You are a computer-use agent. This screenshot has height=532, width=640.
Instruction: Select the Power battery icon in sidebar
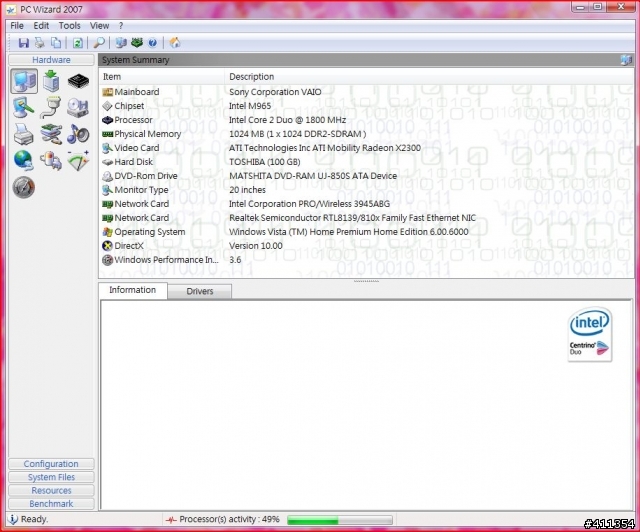51,160
